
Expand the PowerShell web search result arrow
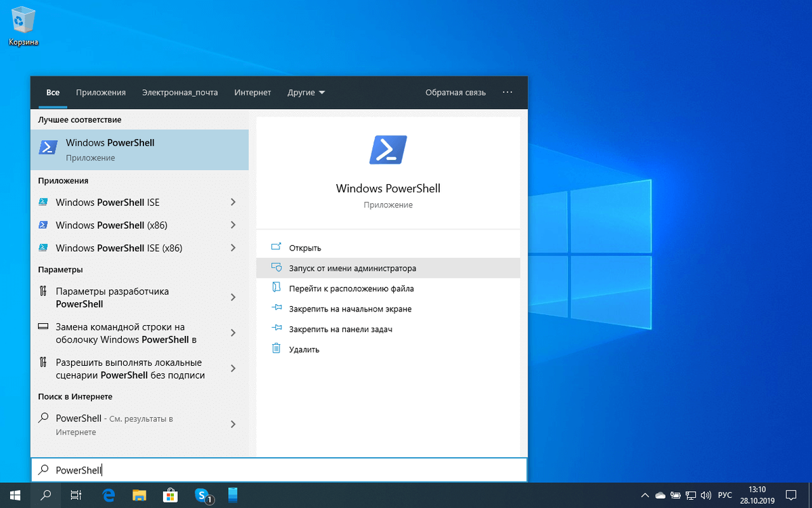233,424
